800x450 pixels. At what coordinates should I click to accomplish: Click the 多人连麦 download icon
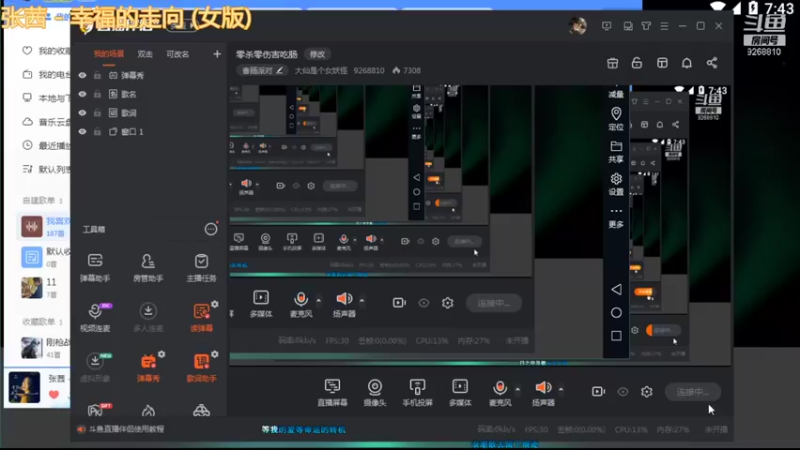(x=148, y=311)
